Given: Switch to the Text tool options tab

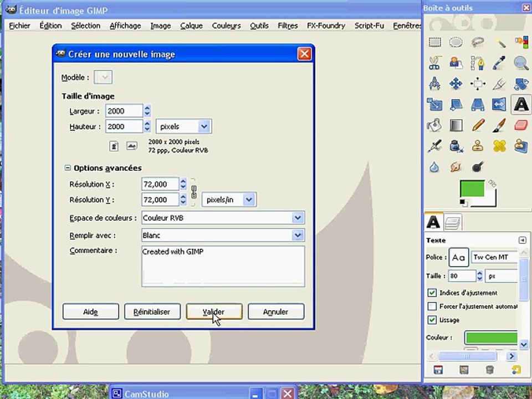Looking at the screenshot, I should (x=433, y=223).
